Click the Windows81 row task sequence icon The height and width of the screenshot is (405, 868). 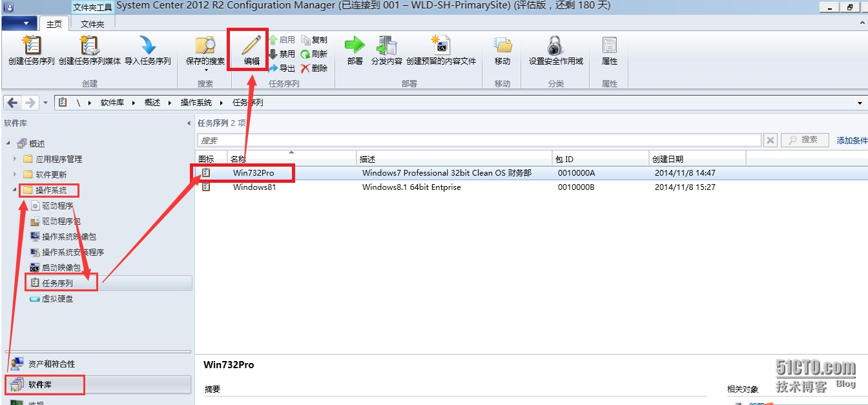pyautogui.click(x=206, y=187)
